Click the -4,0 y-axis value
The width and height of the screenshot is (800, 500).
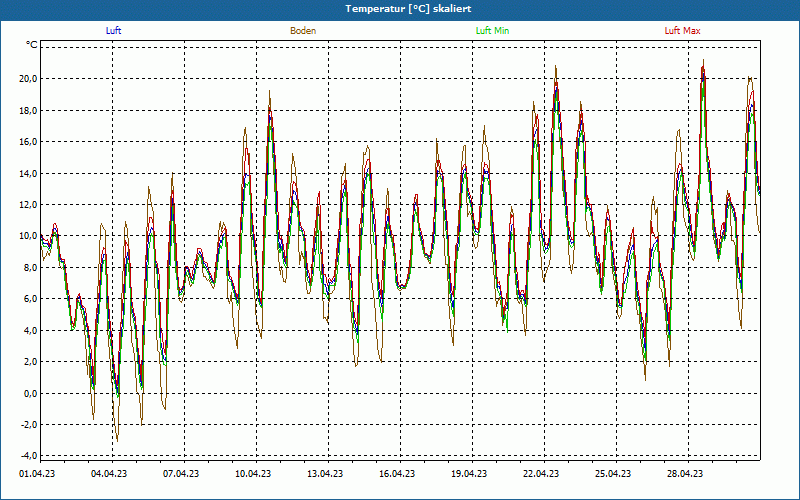(29, 456)
